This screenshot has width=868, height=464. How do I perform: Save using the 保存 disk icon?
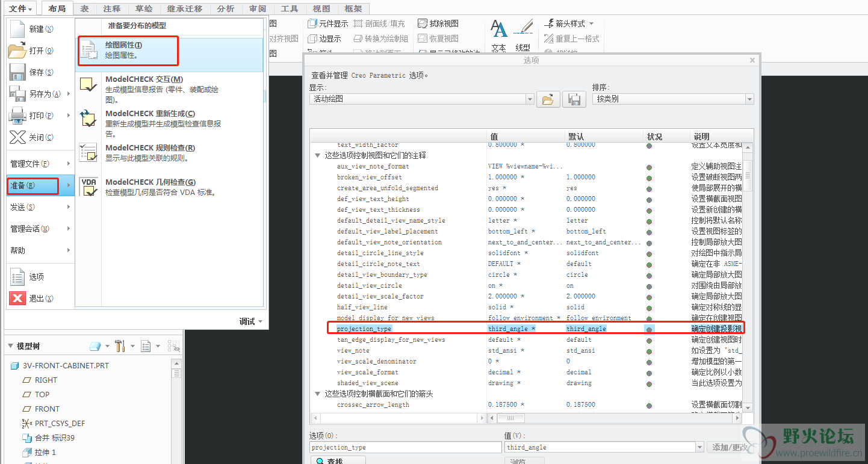17,72
